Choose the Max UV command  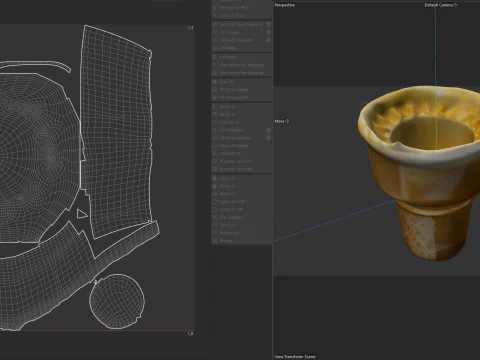241,82
